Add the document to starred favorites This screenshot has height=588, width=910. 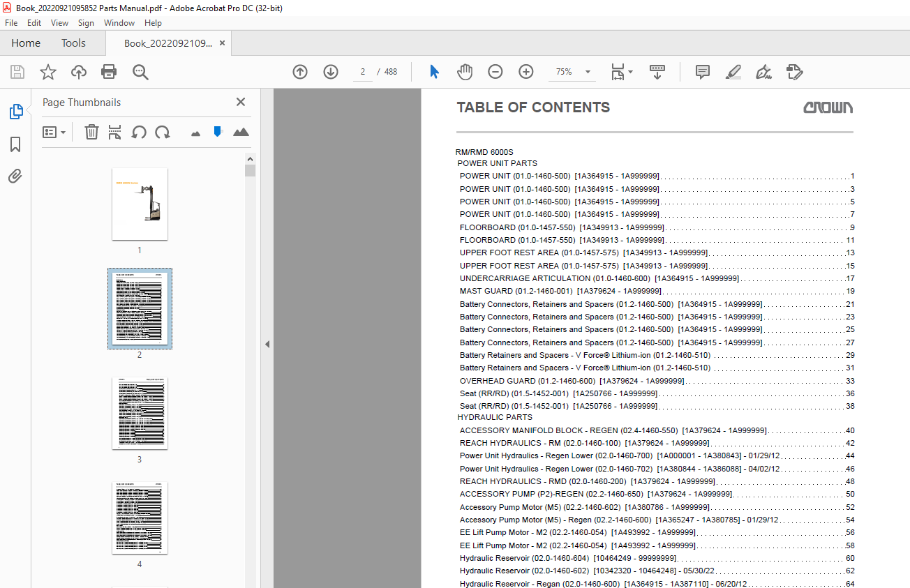click(48, 72)
